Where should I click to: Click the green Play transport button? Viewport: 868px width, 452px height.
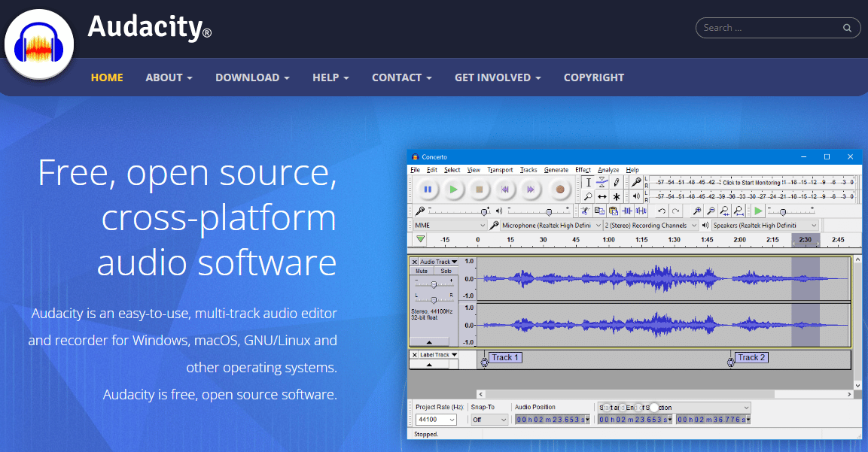[x=453, y=190]
